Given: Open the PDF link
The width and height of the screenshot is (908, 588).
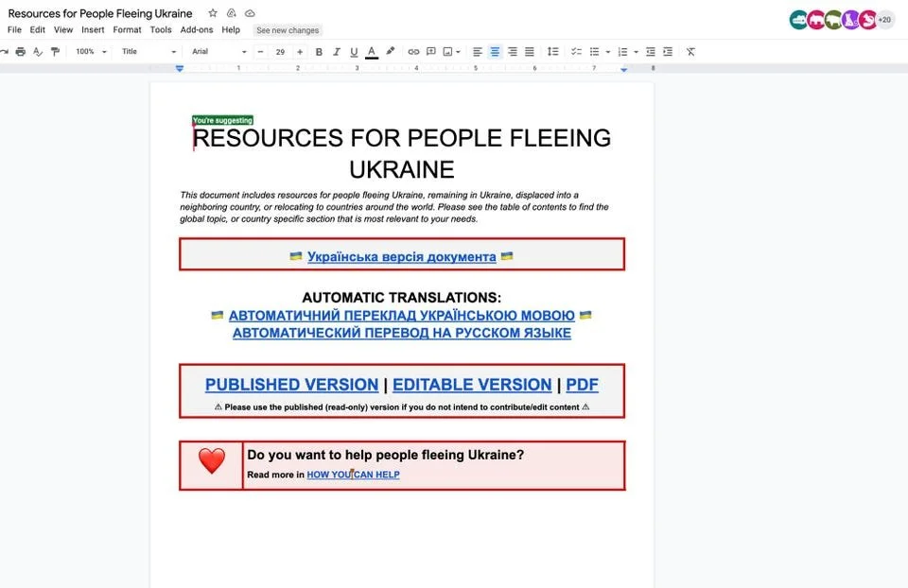Looking at the screenshot, I should click(582, 385).
